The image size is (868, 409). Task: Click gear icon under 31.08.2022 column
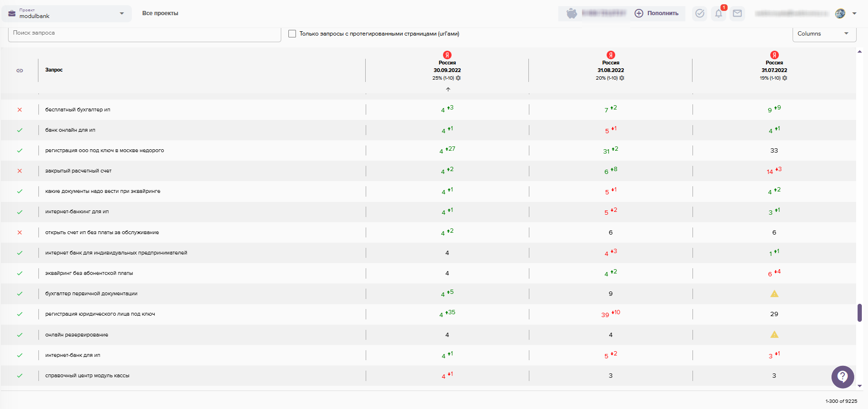[x=622, y=78]
